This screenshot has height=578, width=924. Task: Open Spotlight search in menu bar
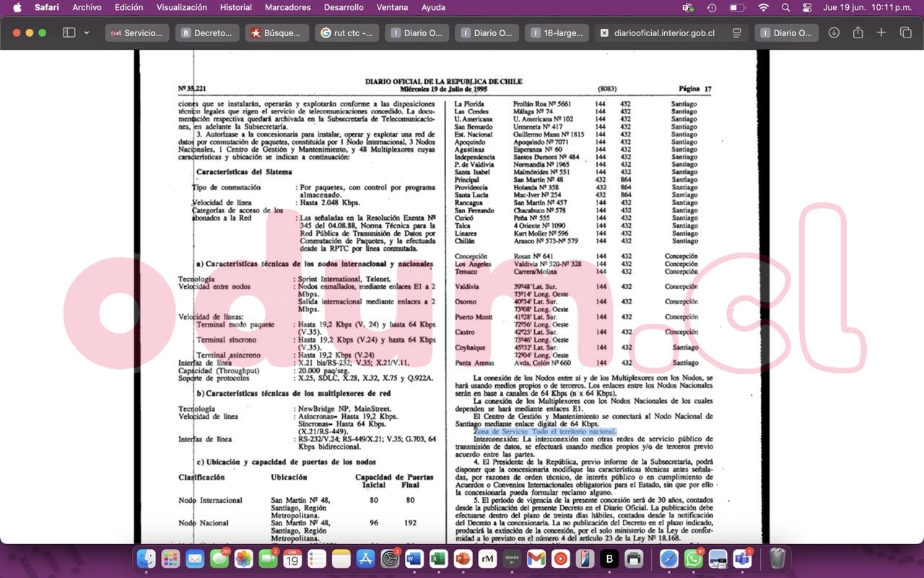click(x=785, y=7)
